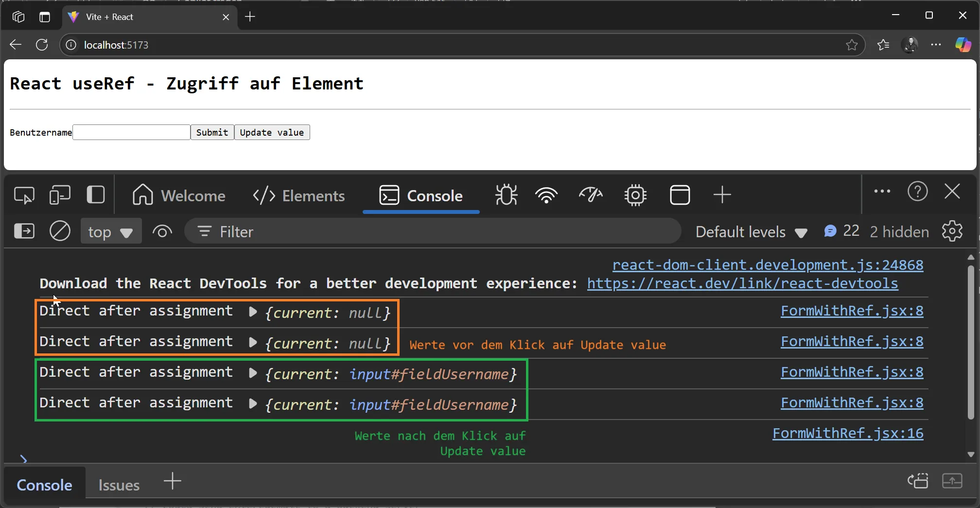980x508 pixels.
Task: Open the Default levels dropdown
Action: (751, 231)
